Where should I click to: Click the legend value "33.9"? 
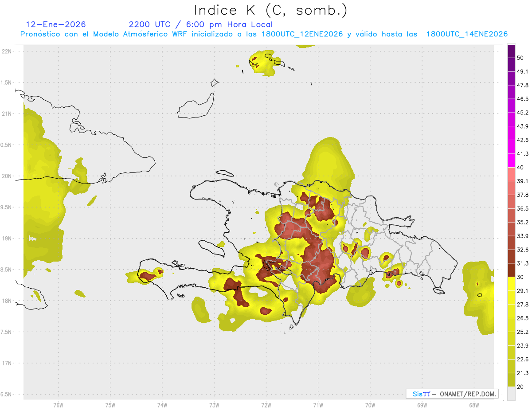pyautogui.click(x=523, y=236)
